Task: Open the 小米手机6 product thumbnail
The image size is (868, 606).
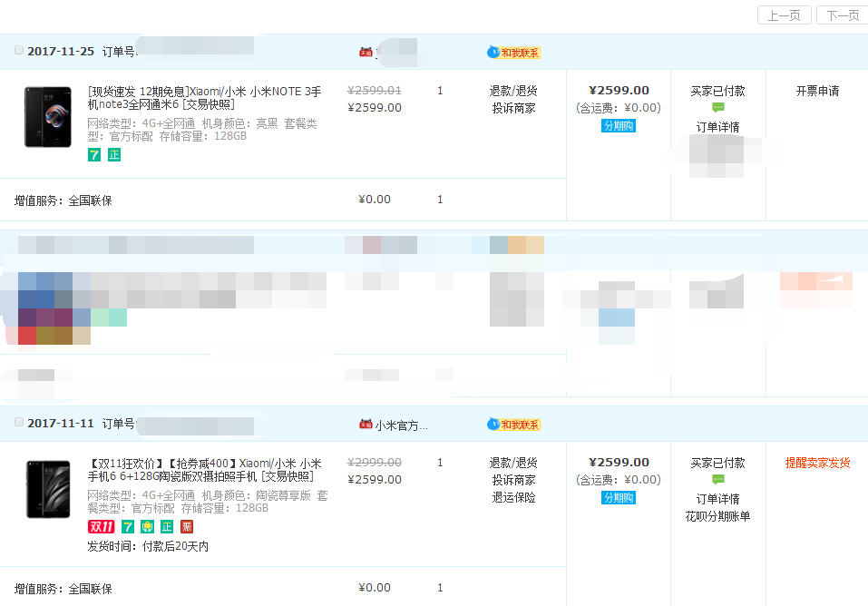Action: click(x=48, y=489)
